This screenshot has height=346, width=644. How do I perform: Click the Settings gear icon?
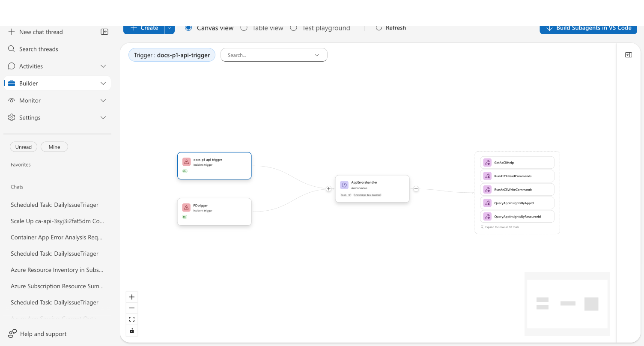[12, 117]
